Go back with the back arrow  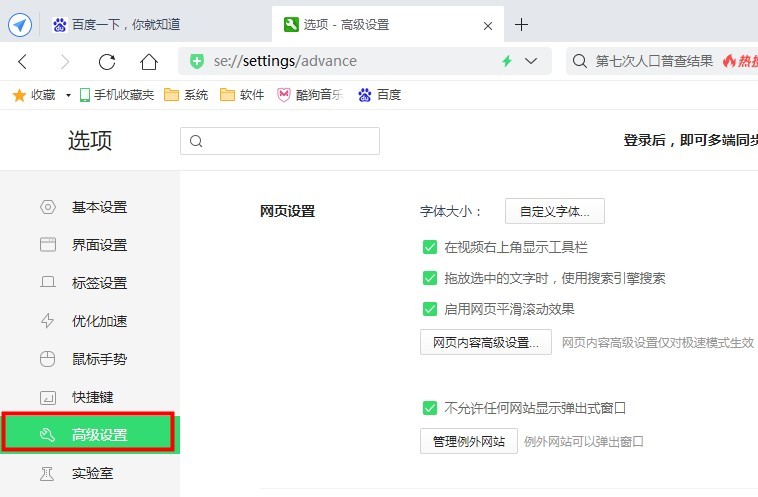point(22,61)
